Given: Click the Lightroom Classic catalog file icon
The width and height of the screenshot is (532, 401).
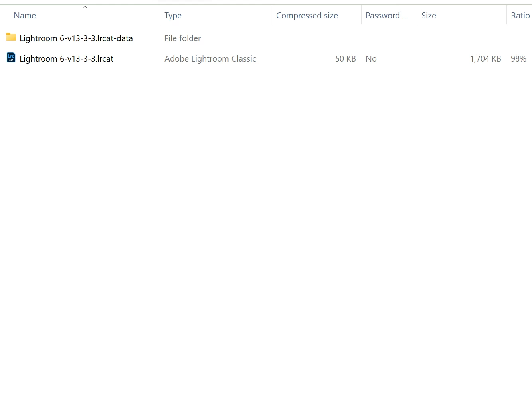Looking at the screenshot, I should (11, 58).
